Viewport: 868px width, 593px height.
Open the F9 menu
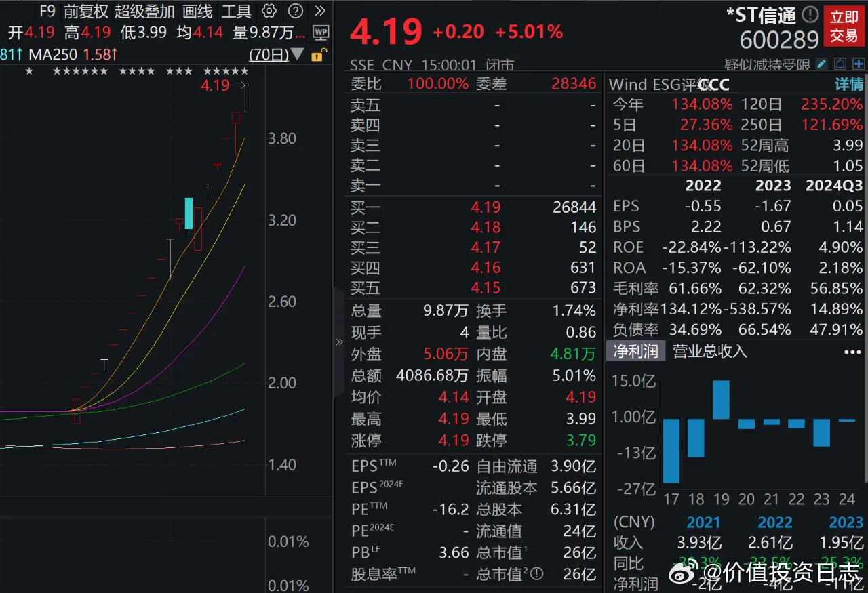click(47, 11)
